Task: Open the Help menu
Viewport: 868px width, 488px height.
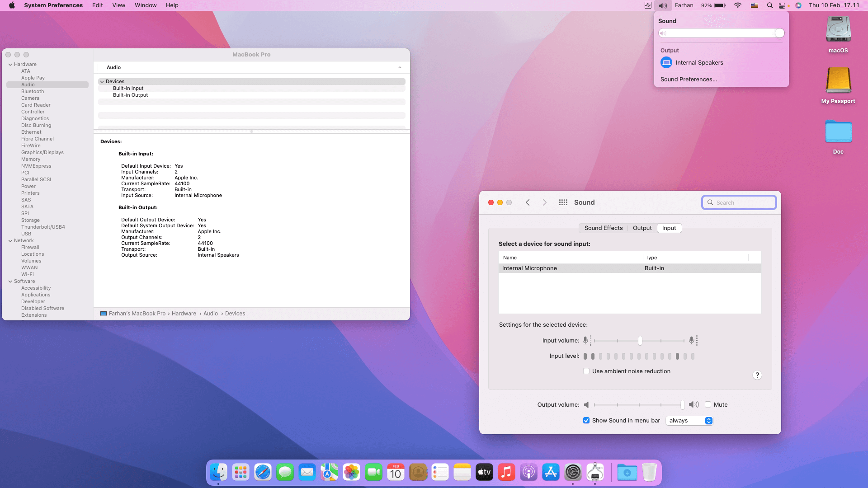Action: coord(172,5)
